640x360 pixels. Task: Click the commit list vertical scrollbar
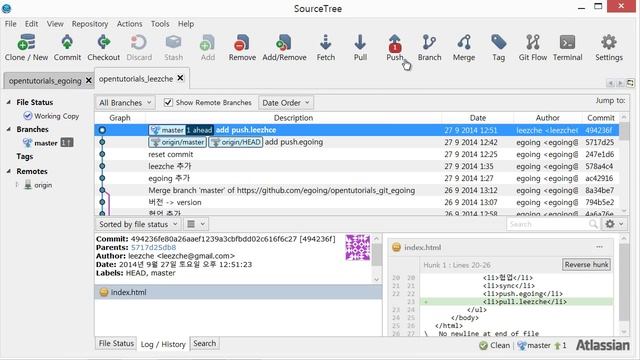coord(624,163)
